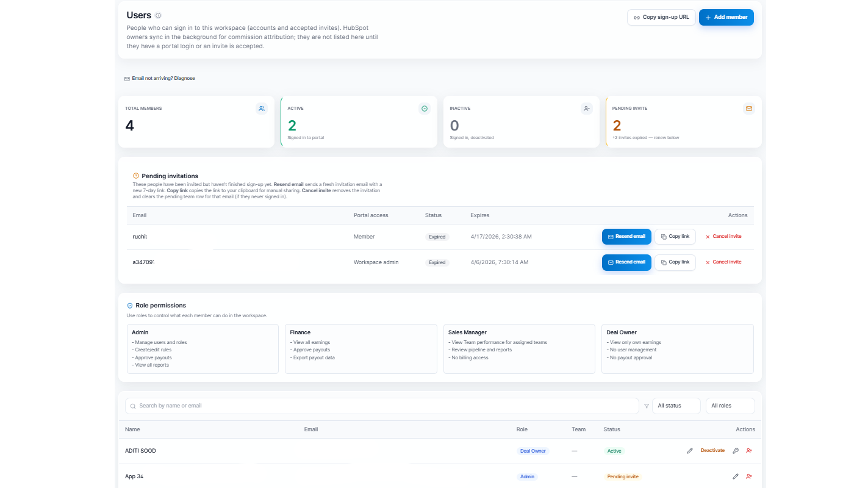Cancel invite for a34709
This screenshot has height=488, width=868.
pyautogui.click(x=723, y=262)
